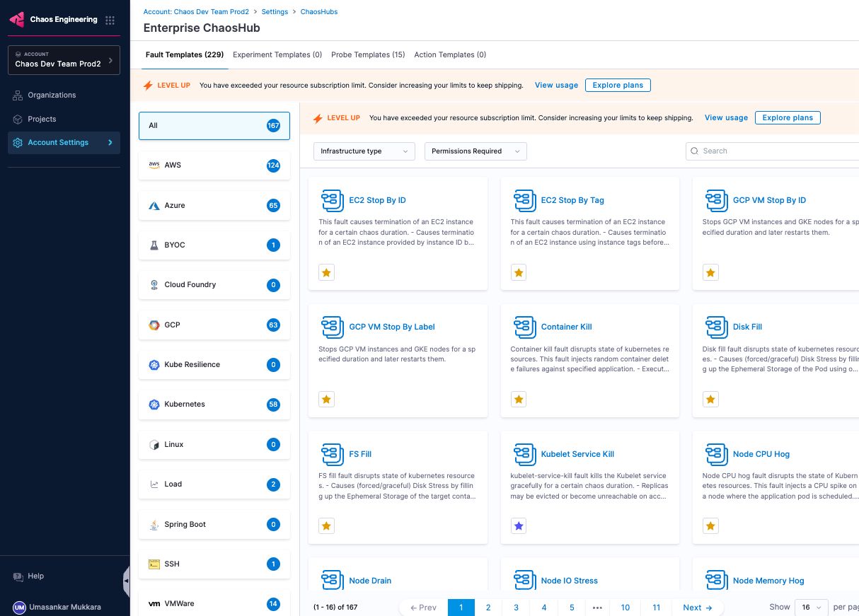Click the Organizations sidebar icon
The height and width of the screenshot is (616, 859).
(x=18, y=95)
